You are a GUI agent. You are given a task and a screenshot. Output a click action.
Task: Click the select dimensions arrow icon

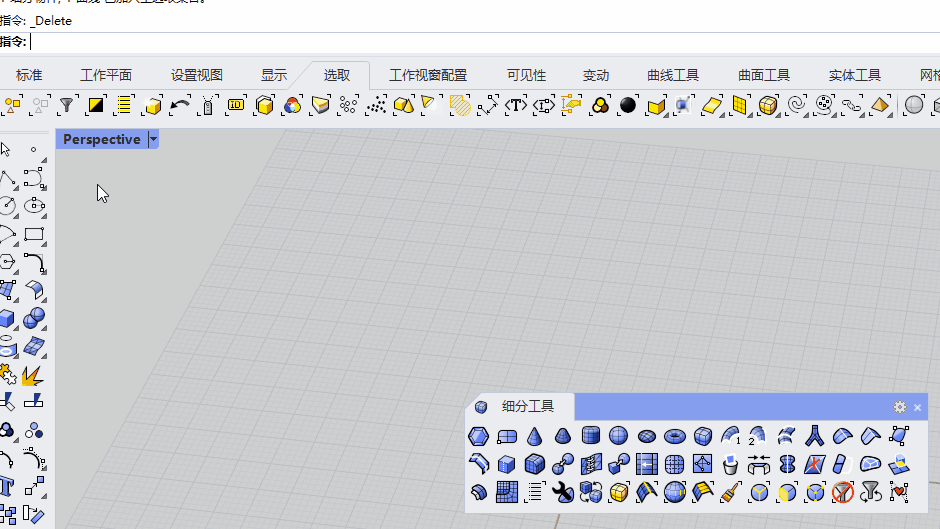pos(487,106)
